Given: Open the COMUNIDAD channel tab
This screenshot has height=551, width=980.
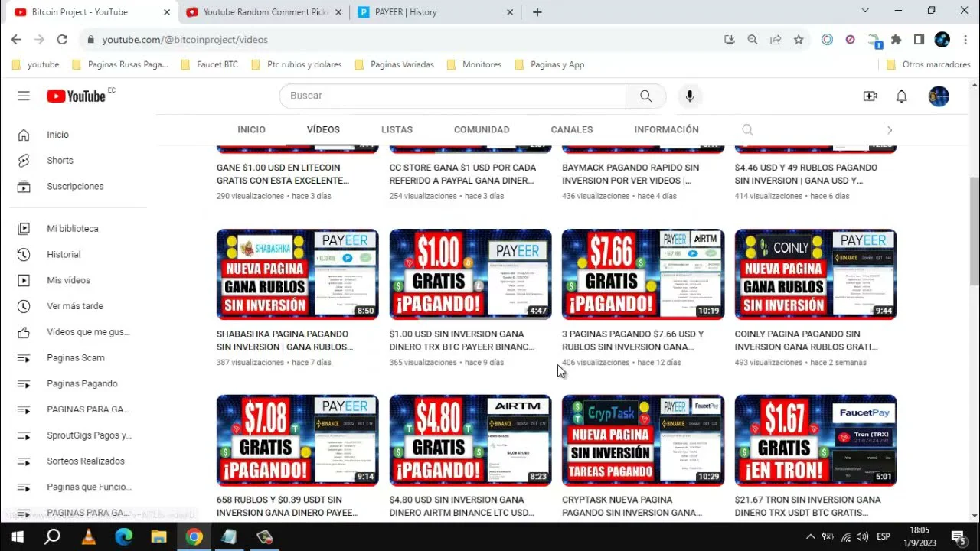Looking at the screenshot, I should click(x=481, y=129).
